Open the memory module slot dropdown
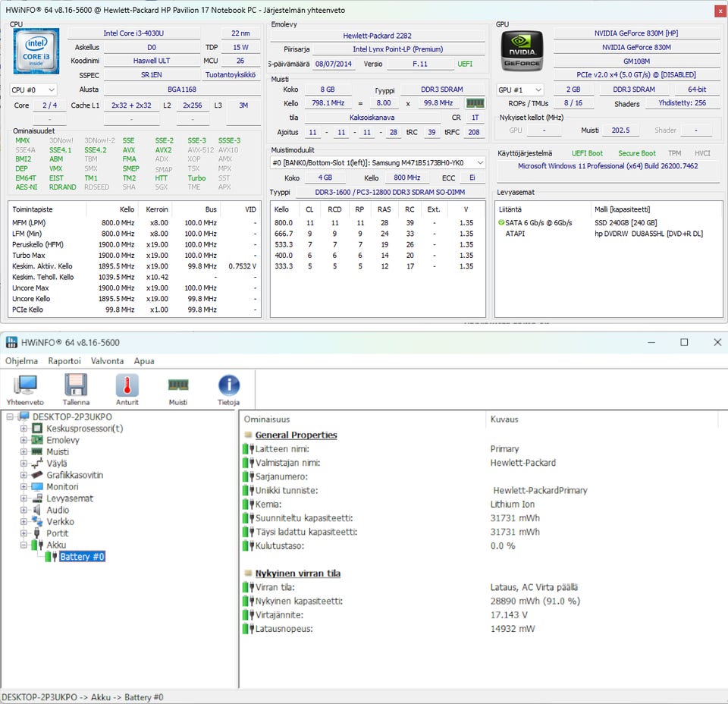728x704 pixels. [x=378, y=163]
